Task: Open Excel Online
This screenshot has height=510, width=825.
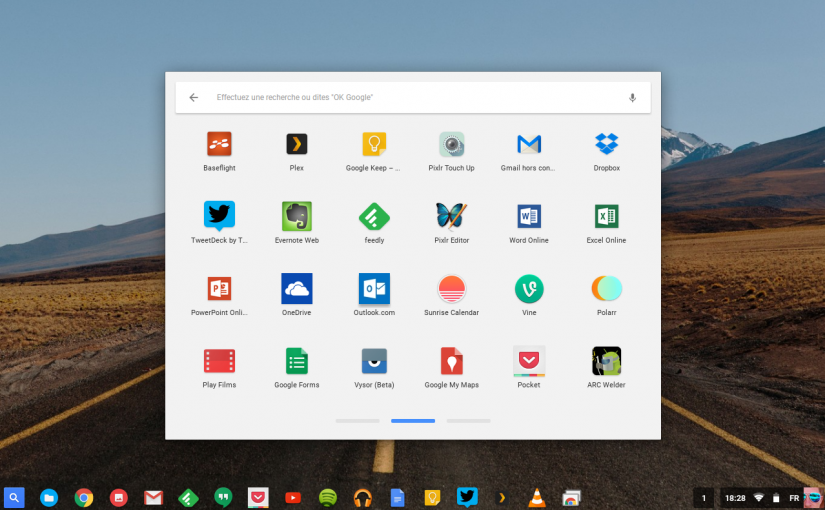Action: pyautogui.click(x=607, y=216)
